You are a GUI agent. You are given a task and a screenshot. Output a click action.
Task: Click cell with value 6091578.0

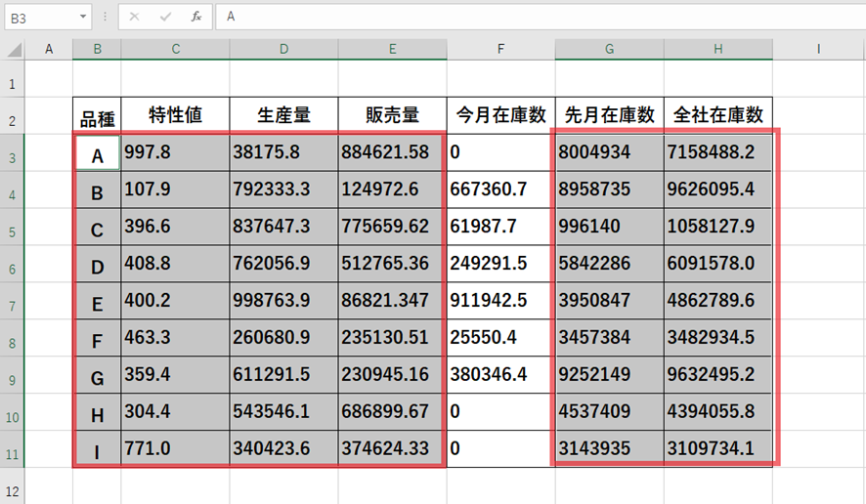pos(718,264)
